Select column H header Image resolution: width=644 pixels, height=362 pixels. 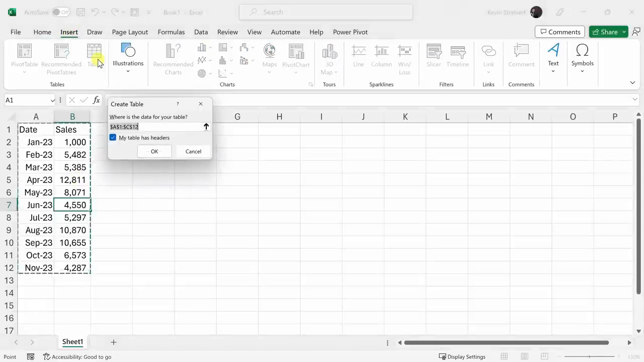click(x=279, y=117)
